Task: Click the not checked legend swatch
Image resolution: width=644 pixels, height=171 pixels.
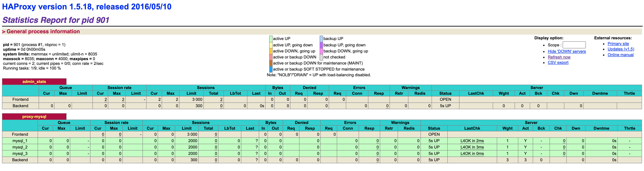Action: click(321, 57)
